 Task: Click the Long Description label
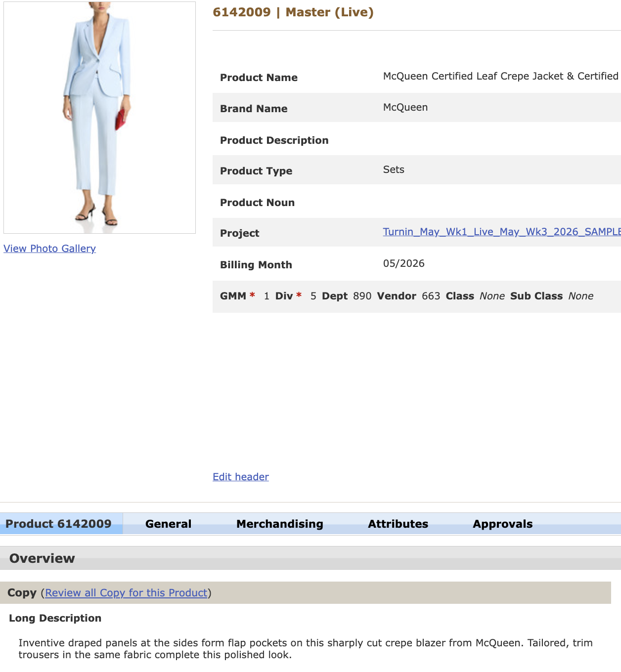coord(55,618)
